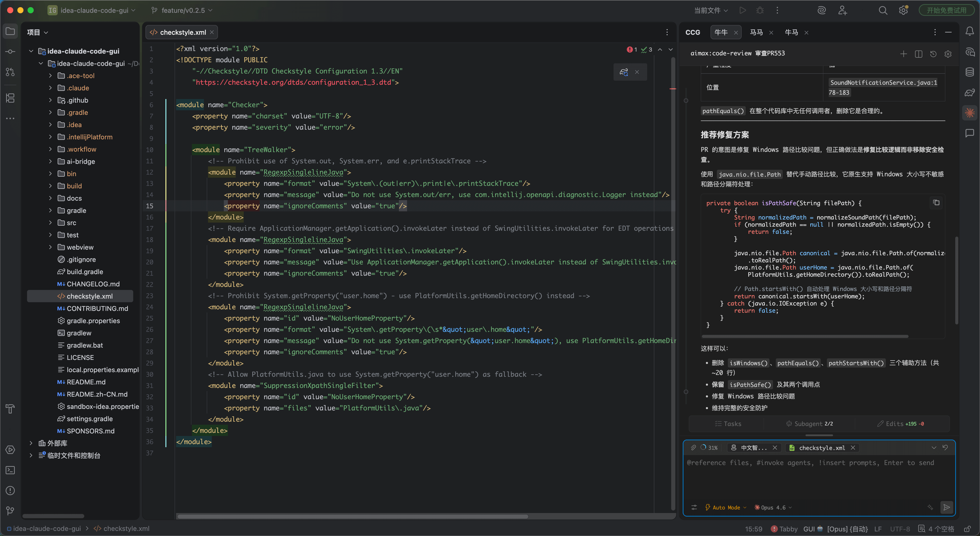The width and height of the screenshot is (980, 536).
Task: Switch to the 马马 session tab
Action: (756, 32)
